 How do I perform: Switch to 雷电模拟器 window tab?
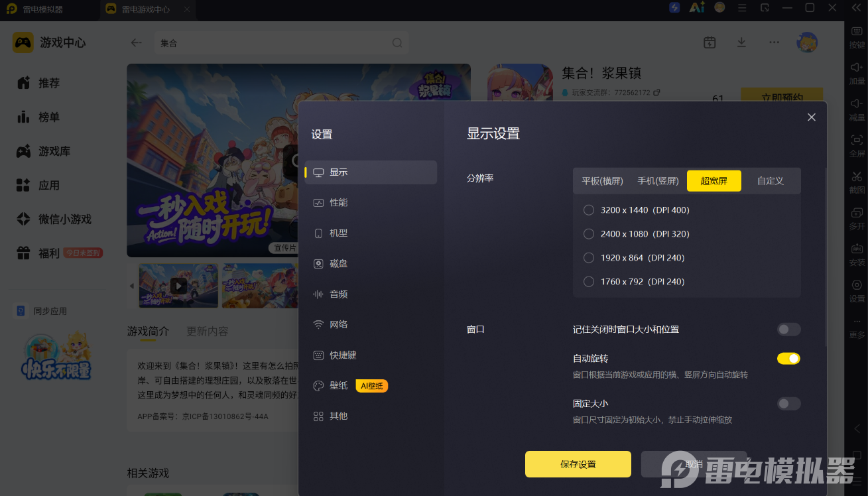44,9
